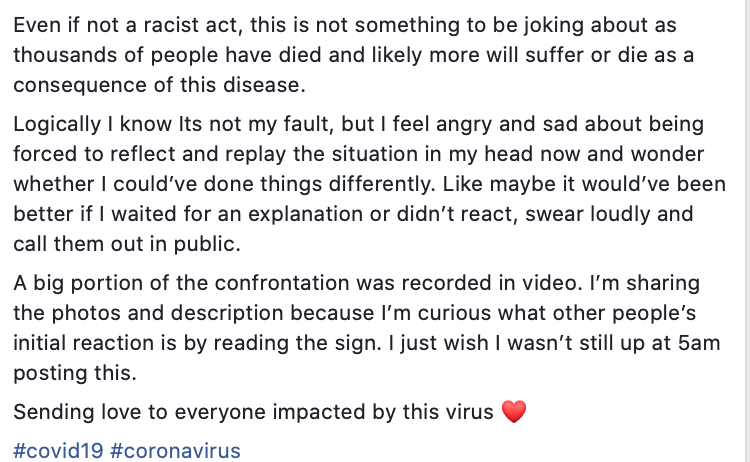750x462 pixels.
Task: Click the word 'thousands' in the first paragraph
Action: coord(65,55)
